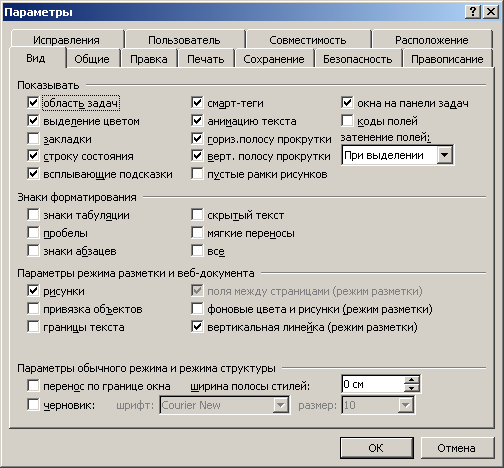Turn on the коды полей checkbox
This screenshot has width=504, height=468.
347,120
